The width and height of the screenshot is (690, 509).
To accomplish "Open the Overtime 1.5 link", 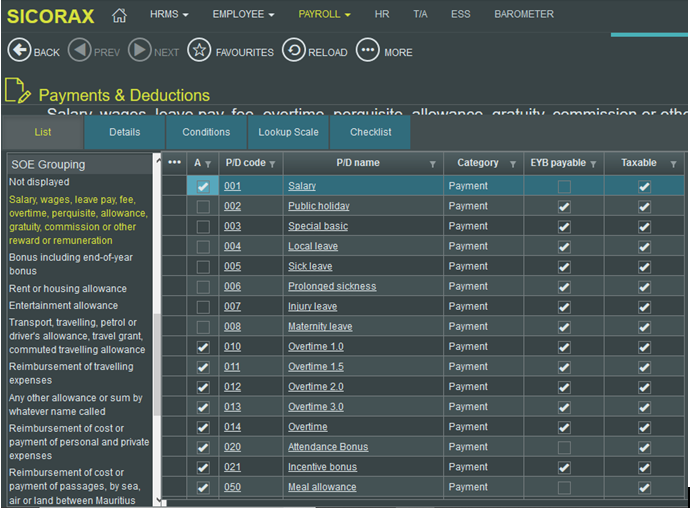I will point(315,367).
